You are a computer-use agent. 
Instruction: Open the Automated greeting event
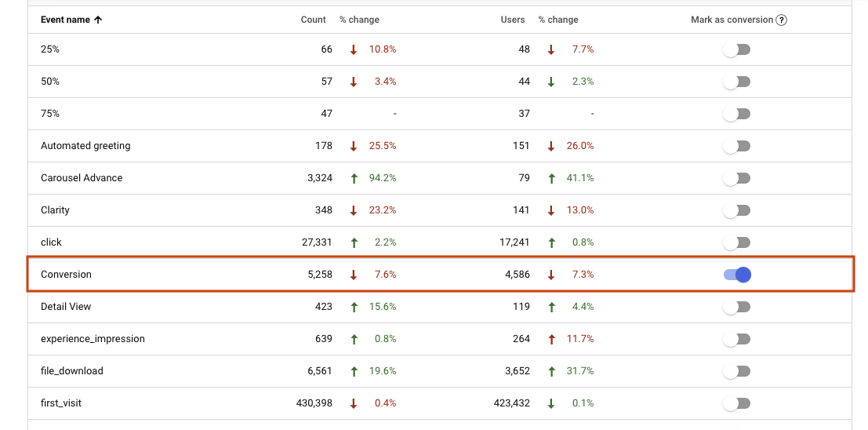[85, 146]
